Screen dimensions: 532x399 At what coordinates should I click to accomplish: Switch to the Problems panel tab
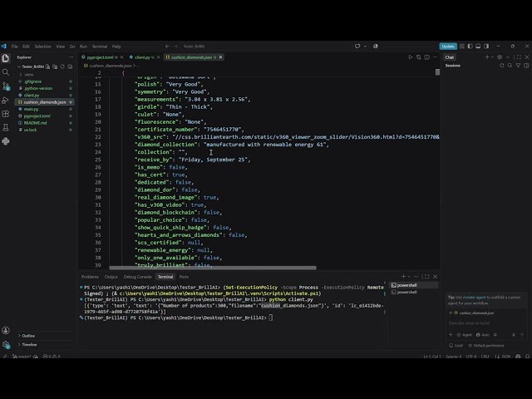tap(90, 277)
